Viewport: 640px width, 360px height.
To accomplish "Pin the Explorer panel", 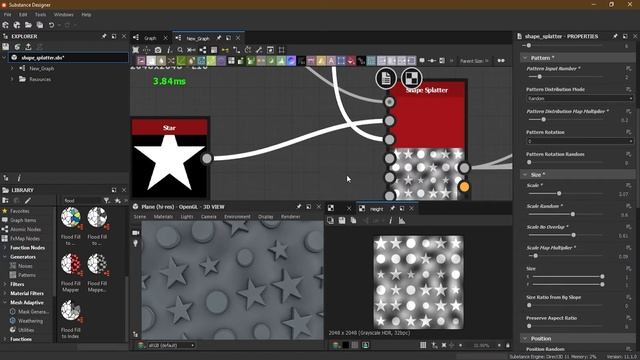I will pyautogui.click(x=104, y=36).
